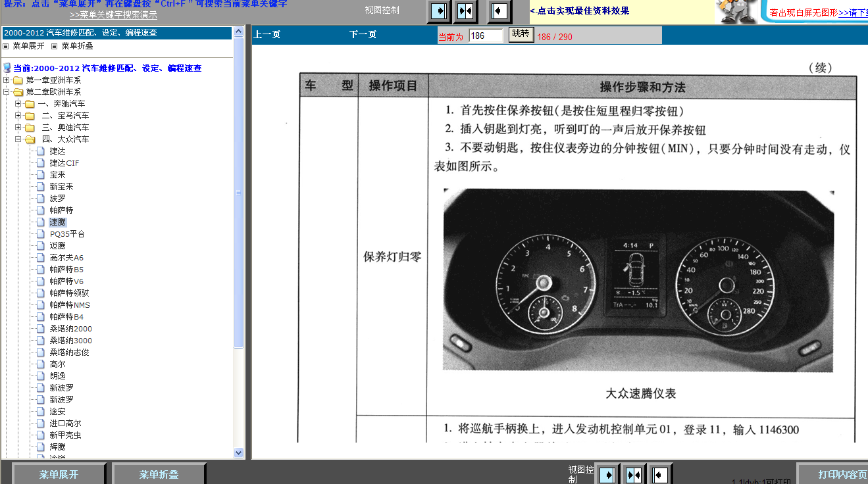Click the document icon beside 迈腾

(41, 246)
